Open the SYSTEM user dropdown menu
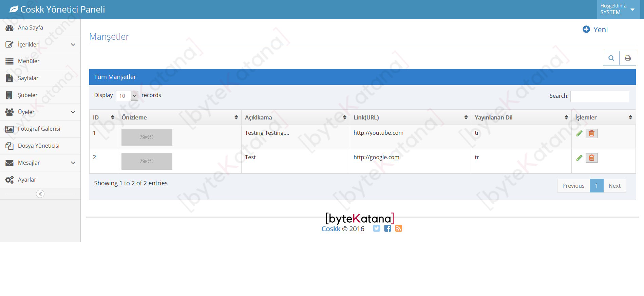The height and width of the screenshot is (296, 644). click(x=617, y=10)
